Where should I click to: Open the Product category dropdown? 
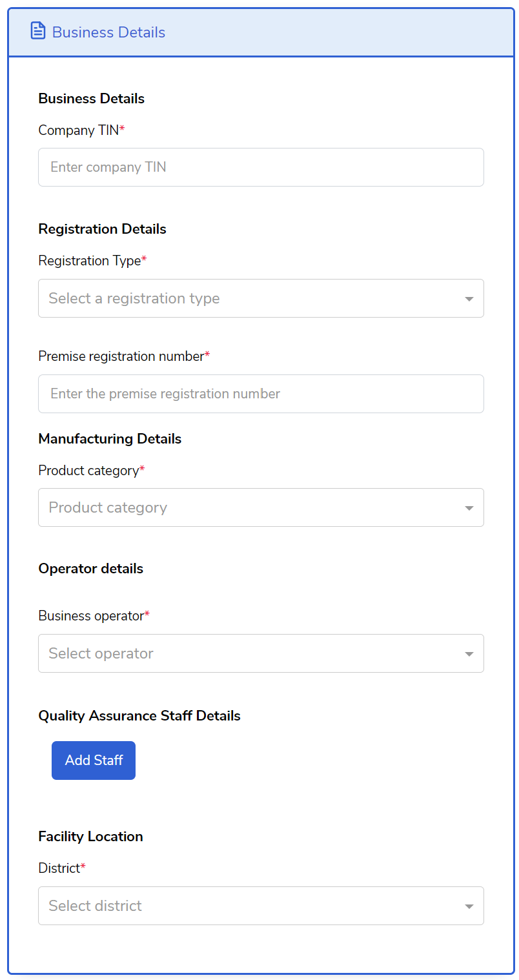pos(252,507)
